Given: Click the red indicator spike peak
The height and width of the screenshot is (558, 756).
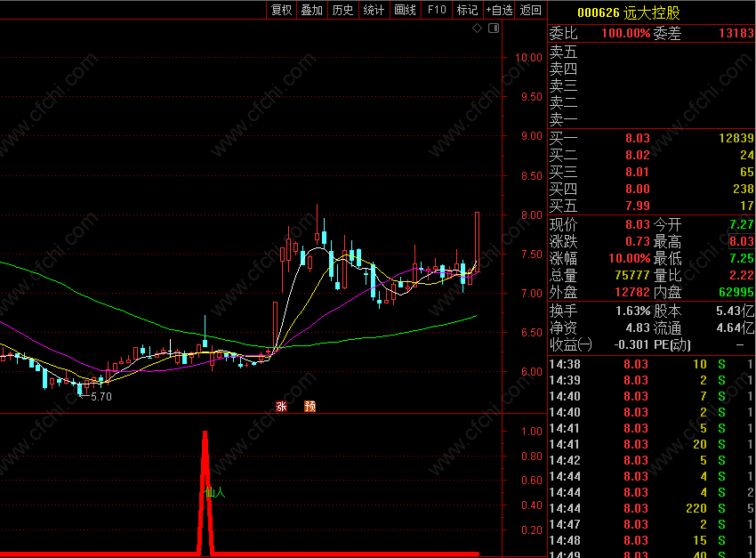Looking at the screenshot, I should [205, 434].
